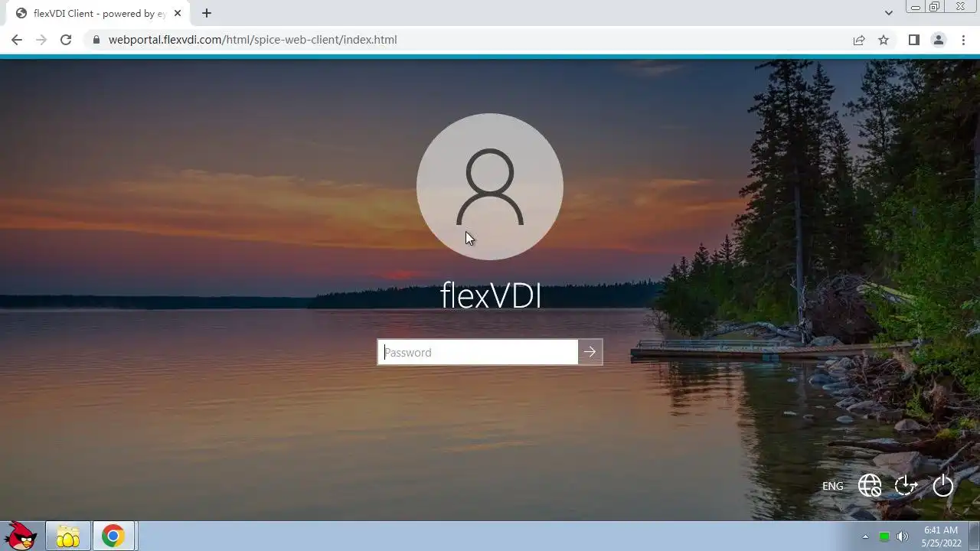Click the flexVDI user avatar picture
980x551 pixels.
tap(490, 187)
